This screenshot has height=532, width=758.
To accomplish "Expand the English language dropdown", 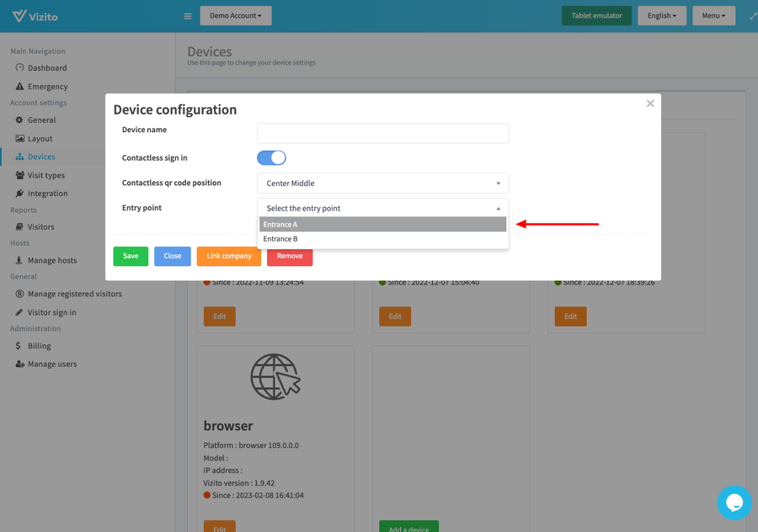I will 661,16.
